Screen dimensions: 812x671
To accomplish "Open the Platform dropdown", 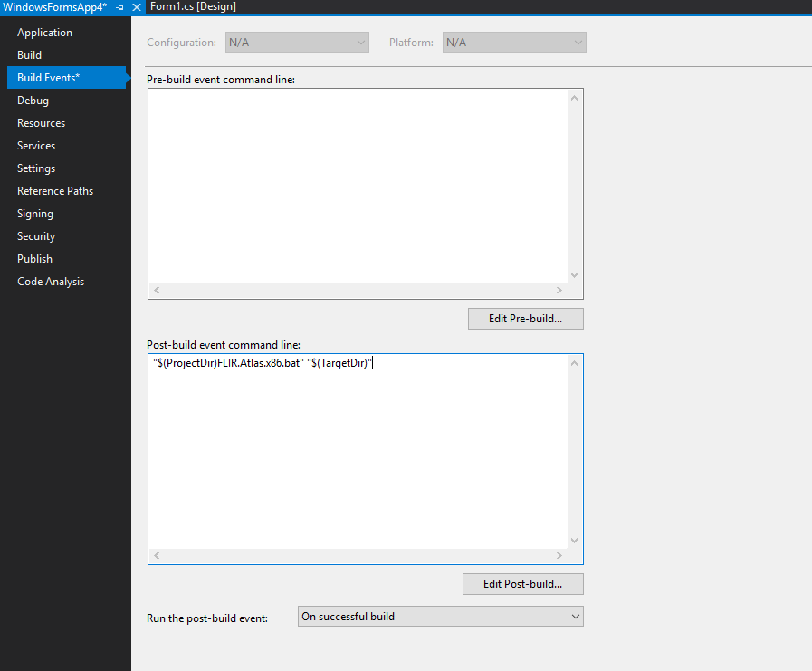I will (x=514, y=43).
